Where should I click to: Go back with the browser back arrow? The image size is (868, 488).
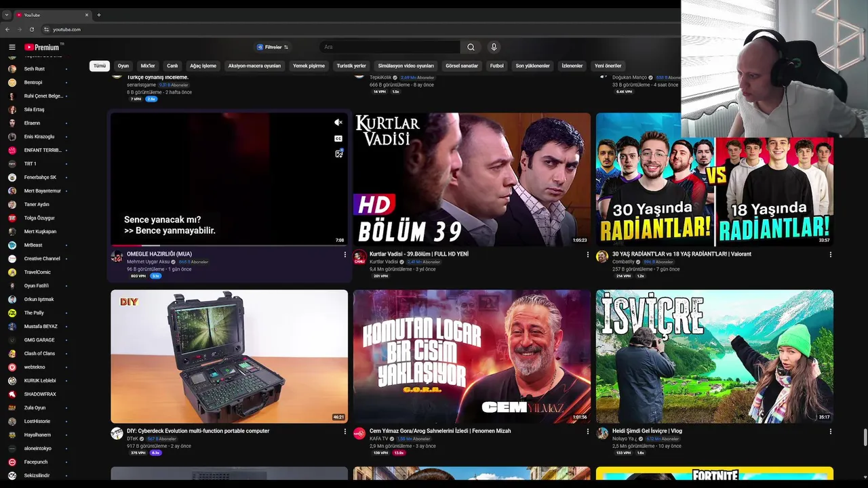[x=7, y=29]
